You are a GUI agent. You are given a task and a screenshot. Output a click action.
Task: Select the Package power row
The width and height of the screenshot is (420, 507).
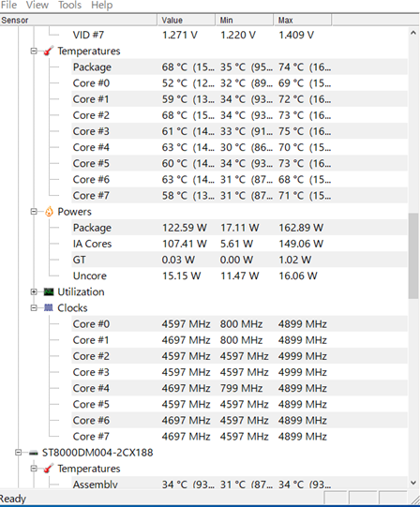[x=239, y=228]
